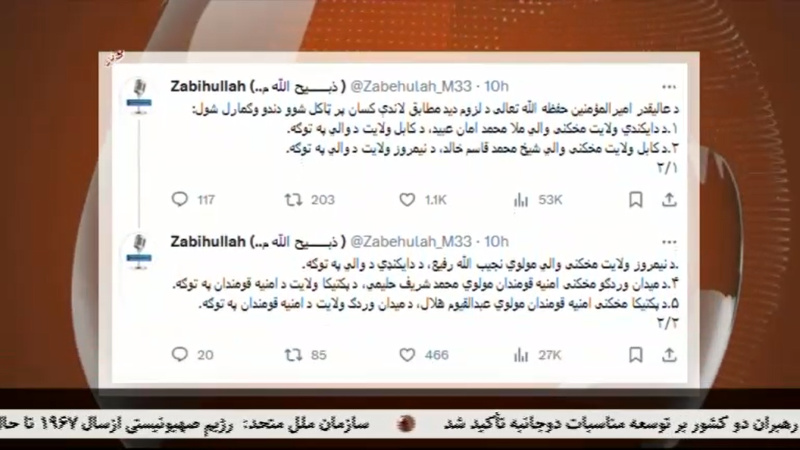This screenshot has height=450, width=800.
Task: Share the first tweet
Action: point(669,199)
